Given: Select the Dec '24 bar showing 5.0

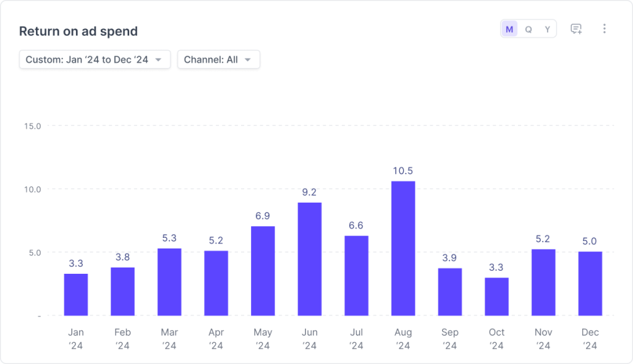Looking at the screenshot, I should [590, 283].
